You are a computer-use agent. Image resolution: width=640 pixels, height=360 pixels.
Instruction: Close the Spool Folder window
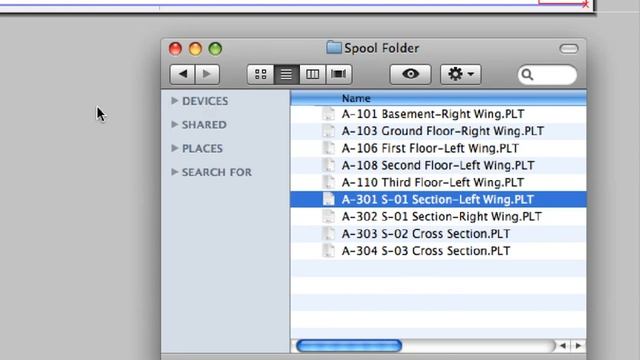coord(175,49)
